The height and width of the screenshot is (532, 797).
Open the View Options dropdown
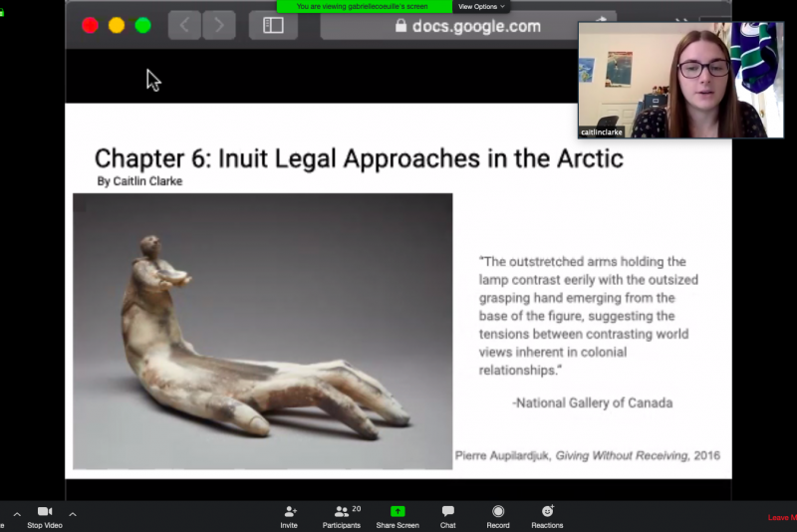tap(481, 7)
